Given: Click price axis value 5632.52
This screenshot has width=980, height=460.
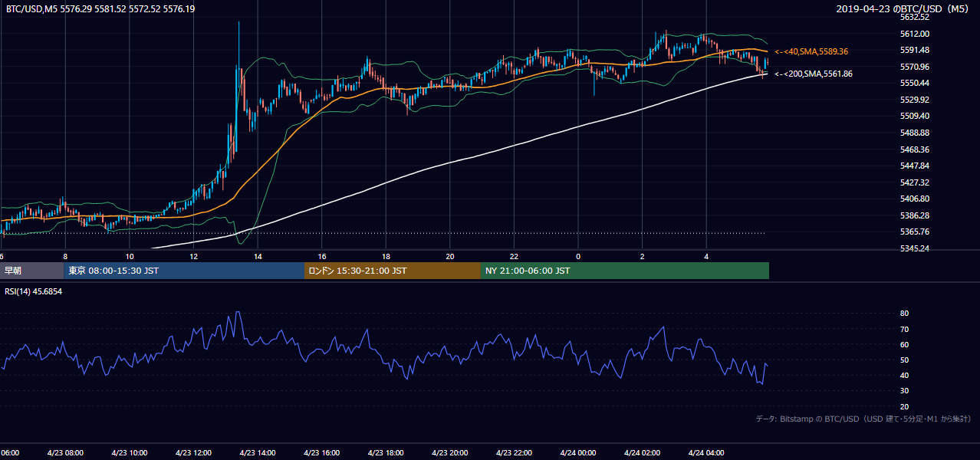Looking at the screenshot, I should (x=915, y=17).
